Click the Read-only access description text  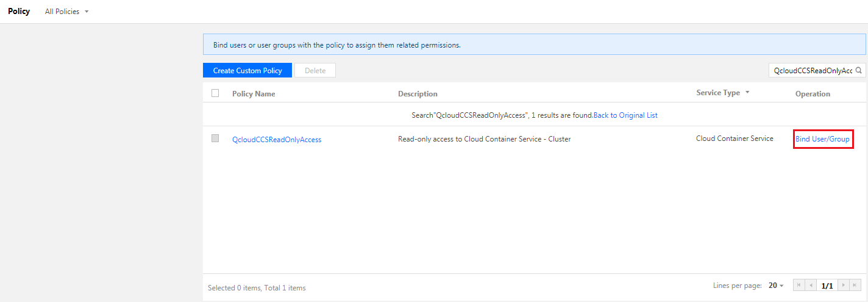tap(484, 139)
